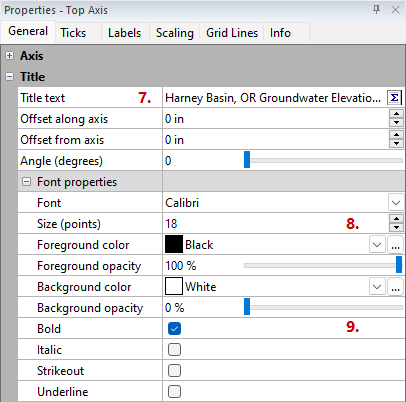
Task: Pin the Properties panel with the pushpin icon
Action: [376, 9]
